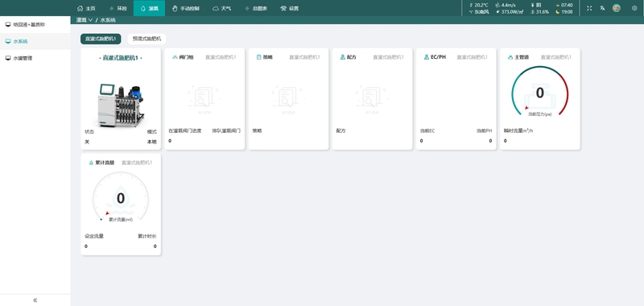Click the EC/PH card title text

[x=438, y=57]
